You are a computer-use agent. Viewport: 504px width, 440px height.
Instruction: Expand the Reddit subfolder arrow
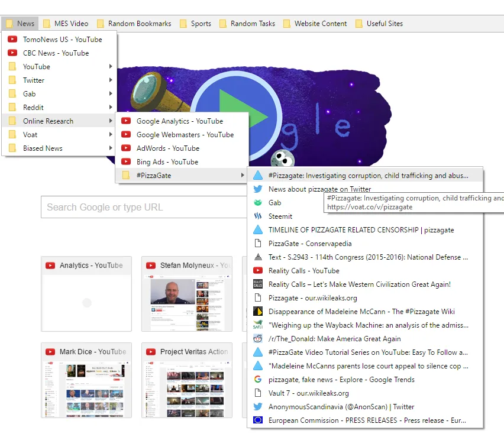pos(111,107)
